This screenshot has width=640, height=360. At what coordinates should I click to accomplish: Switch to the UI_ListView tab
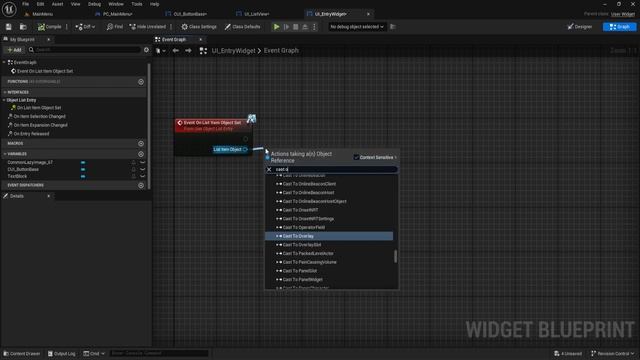257,14
